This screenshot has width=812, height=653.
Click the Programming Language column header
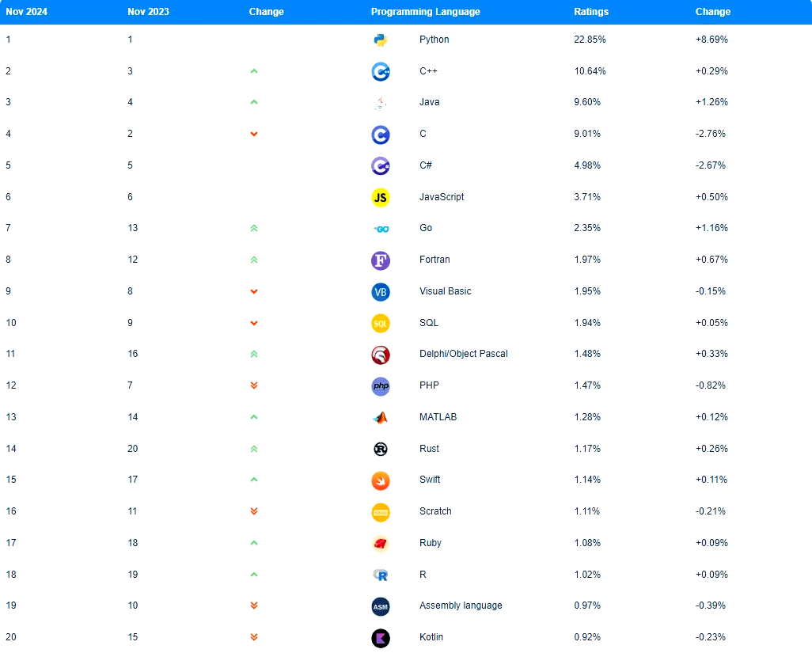426,12
